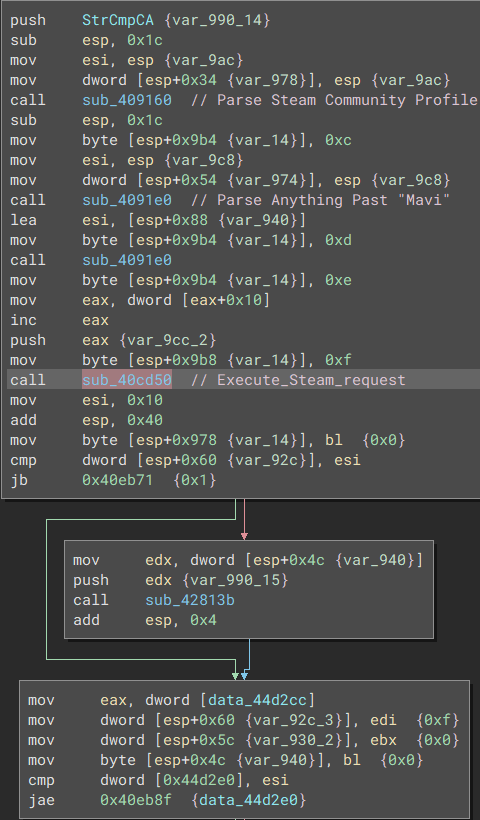Go to jb target 0x40eb71

pyautogui.click(x=118, y=480)
